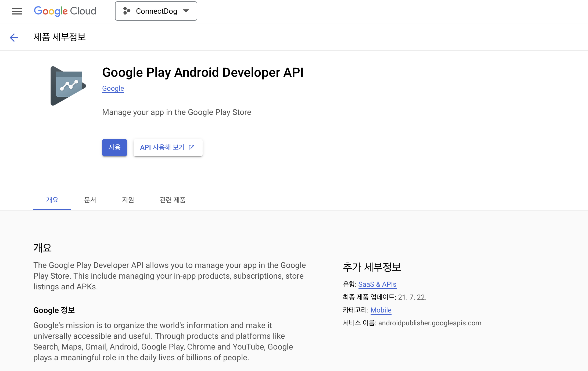Click the 제품 세부정보 page heading

[59, 37]
